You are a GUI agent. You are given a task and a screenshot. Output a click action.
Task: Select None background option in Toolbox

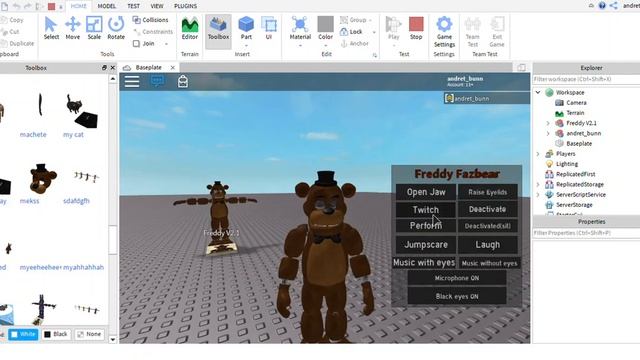pyautogui.click(x=89, y=334)
